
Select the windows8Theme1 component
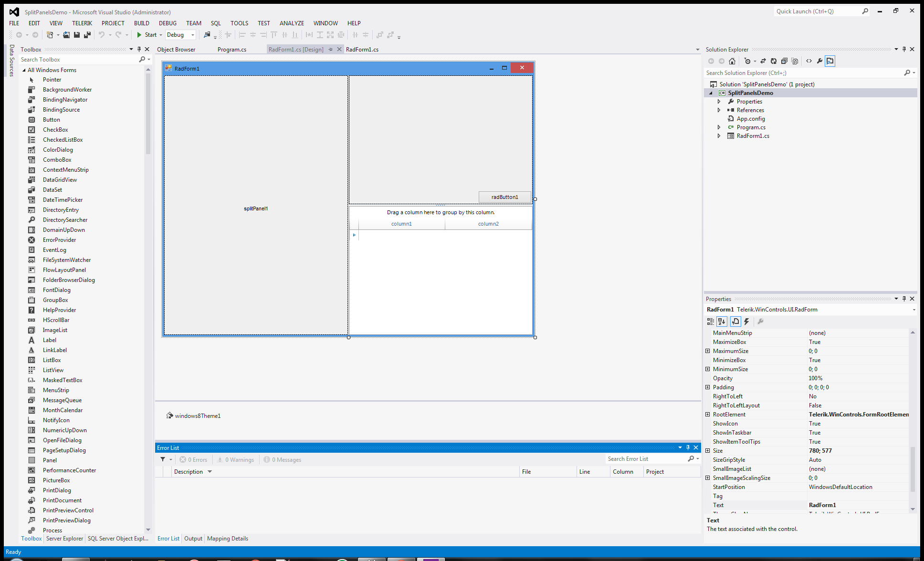point(193,416)
